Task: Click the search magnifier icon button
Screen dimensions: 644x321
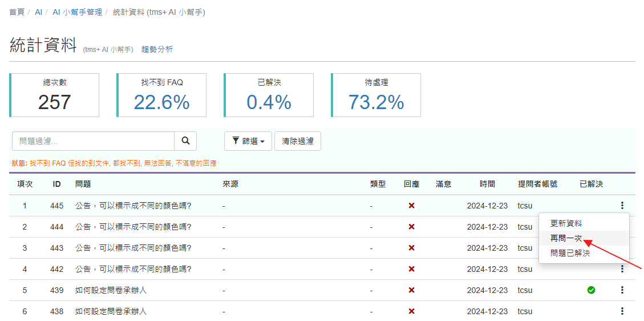Action: [x=185, y=141]
